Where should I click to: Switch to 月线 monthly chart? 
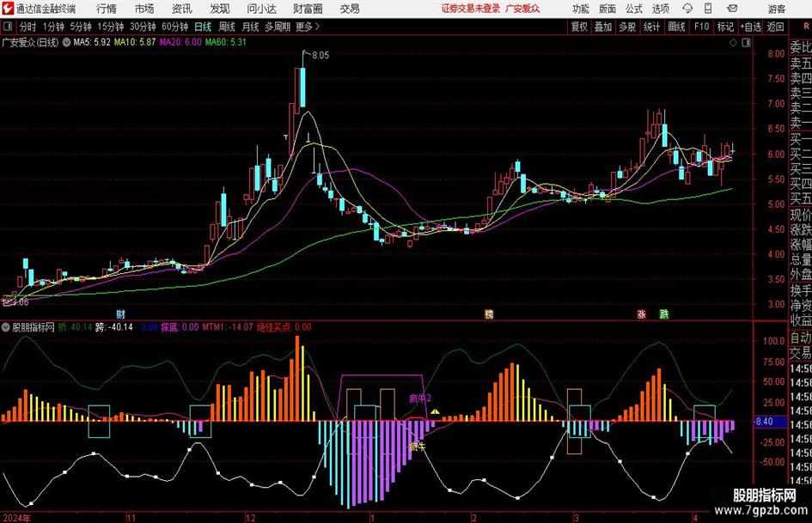coord(250,27)
